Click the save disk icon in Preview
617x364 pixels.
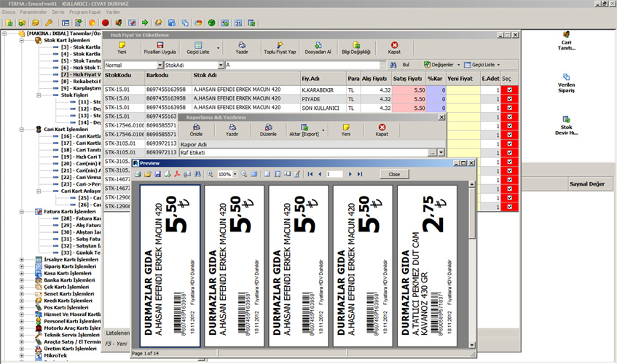[157, 174]
